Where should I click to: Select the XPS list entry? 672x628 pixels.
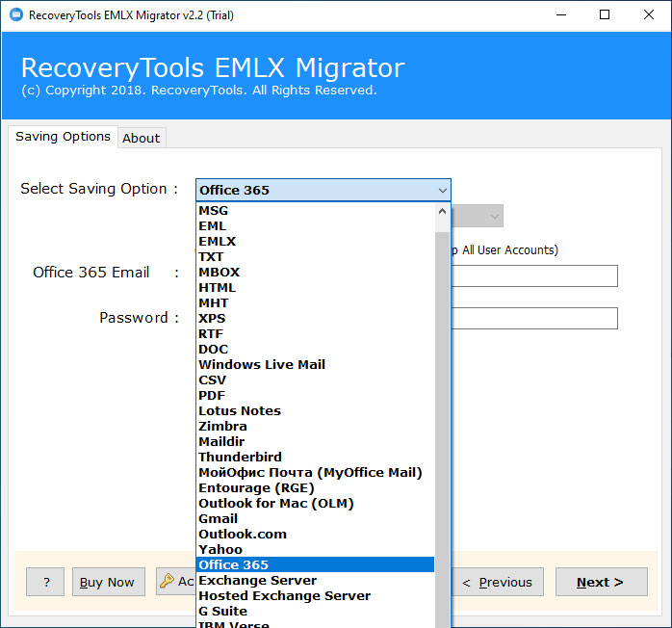click(315, 319)
